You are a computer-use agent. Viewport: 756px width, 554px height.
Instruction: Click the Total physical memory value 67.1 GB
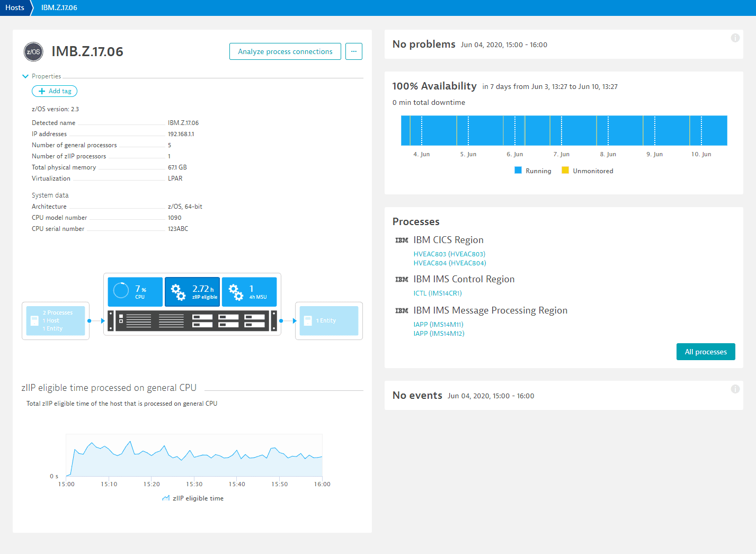177,167
